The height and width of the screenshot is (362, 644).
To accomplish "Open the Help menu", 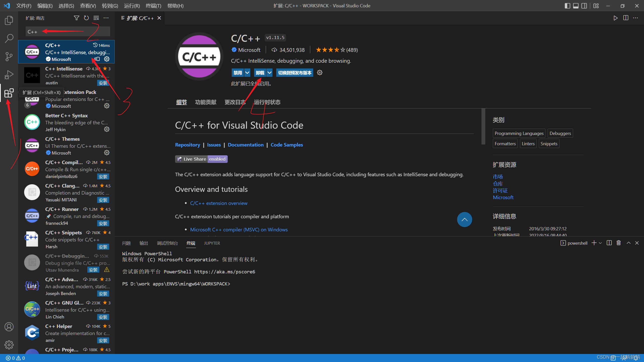I will point(175,6).
